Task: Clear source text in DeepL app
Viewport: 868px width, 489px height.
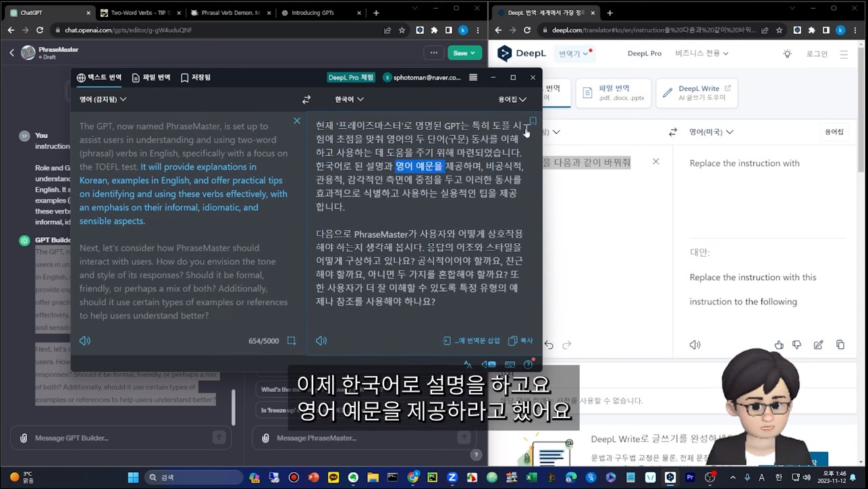Action: pos(297,121)
